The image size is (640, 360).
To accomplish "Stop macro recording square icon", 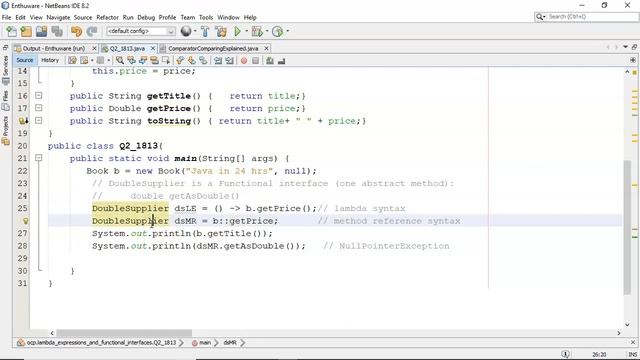I will tap(256, 61).
